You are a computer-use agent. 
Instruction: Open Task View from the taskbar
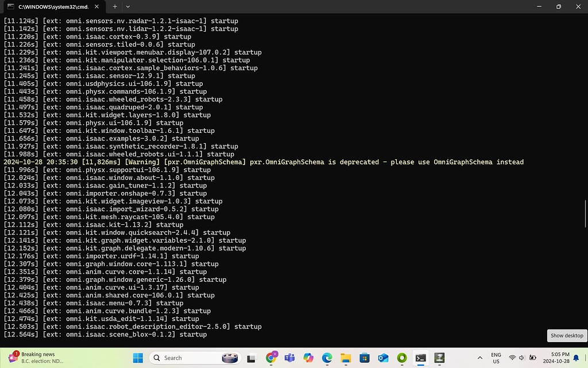(x=251, y=358)
